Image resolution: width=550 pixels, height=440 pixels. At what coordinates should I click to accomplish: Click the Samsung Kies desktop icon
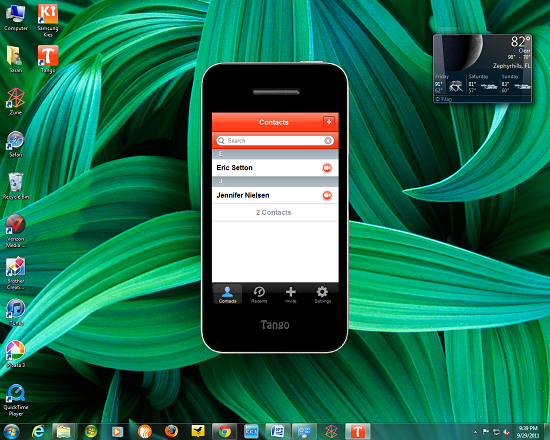48,20
